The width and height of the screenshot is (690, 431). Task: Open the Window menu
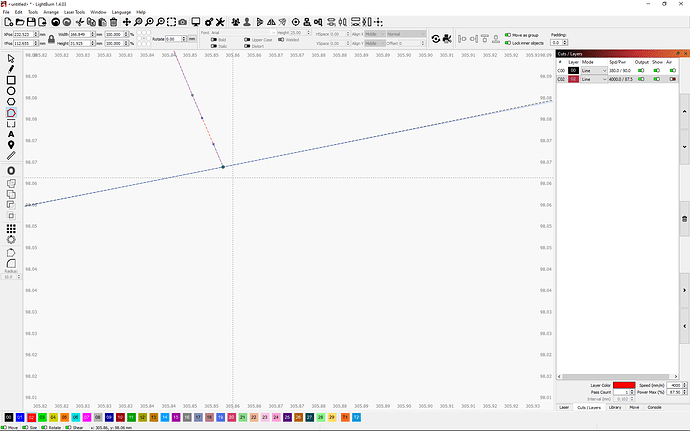[x=98, y=12]
